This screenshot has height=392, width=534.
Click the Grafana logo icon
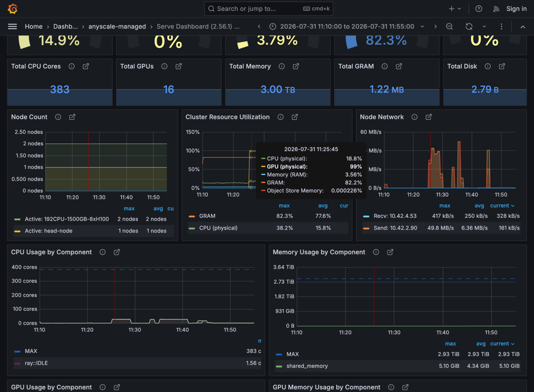point(13,9)
